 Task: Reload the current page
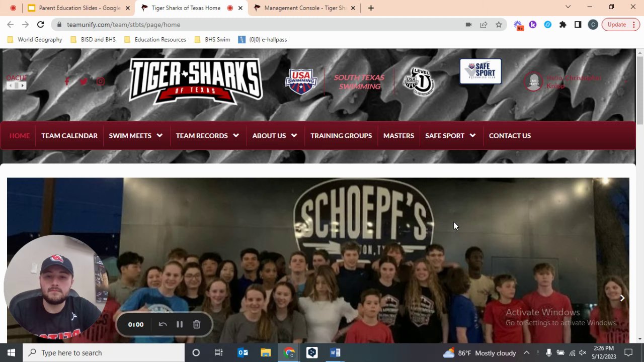(x=40, y=25)
